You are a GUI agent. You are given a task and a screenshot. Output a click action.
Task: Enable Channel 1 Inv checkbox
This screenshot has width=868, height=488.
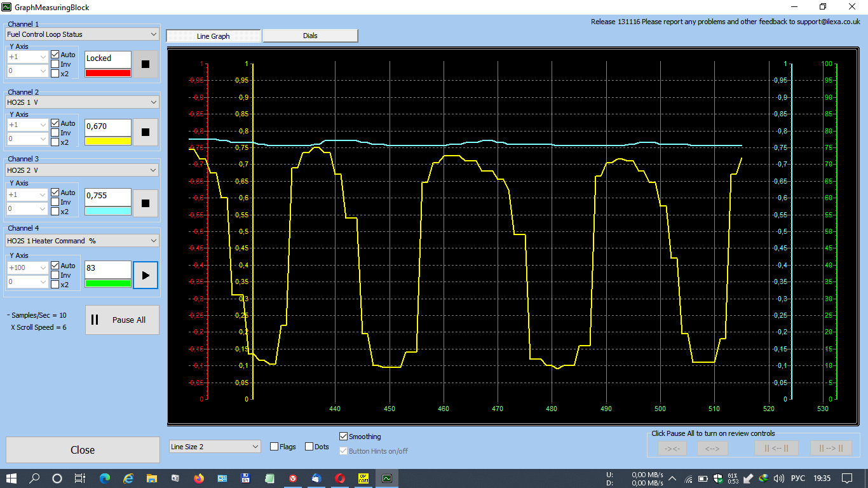point(55,64)
